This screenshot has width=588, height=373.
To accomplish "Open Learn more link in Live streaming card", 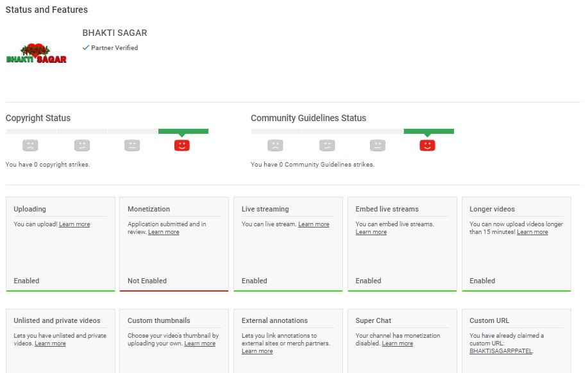I will [x=314, y=224].
